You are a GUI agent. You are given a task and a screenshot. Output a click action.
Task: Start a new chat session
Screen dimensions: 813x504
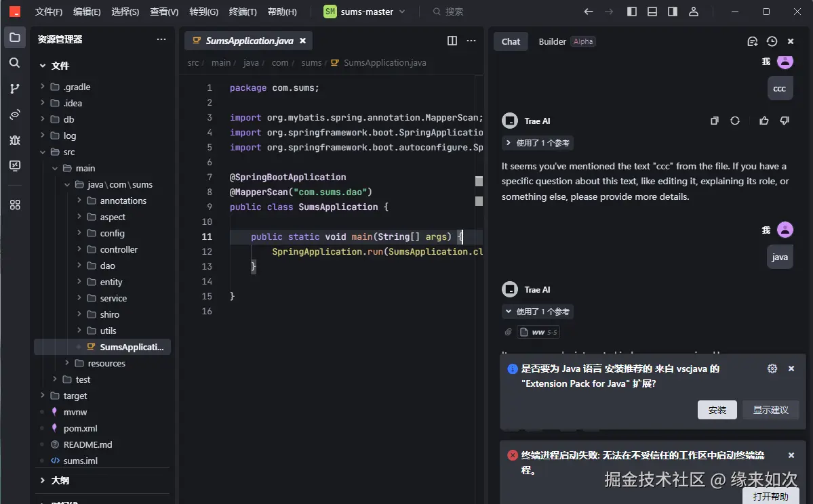coord(752,41)
